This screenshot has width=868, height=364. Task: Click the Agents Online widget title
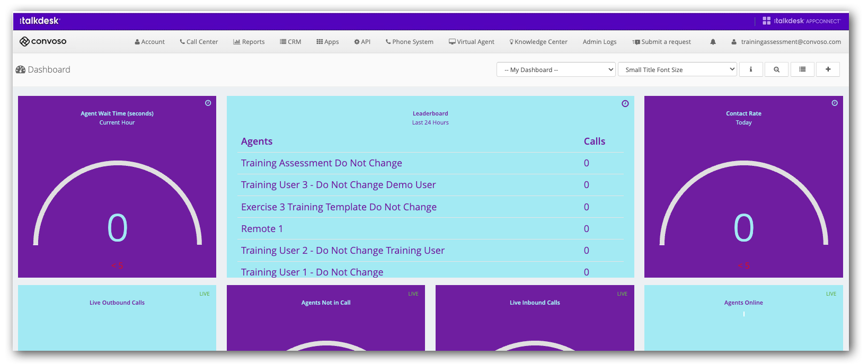(x=743, y=303)
